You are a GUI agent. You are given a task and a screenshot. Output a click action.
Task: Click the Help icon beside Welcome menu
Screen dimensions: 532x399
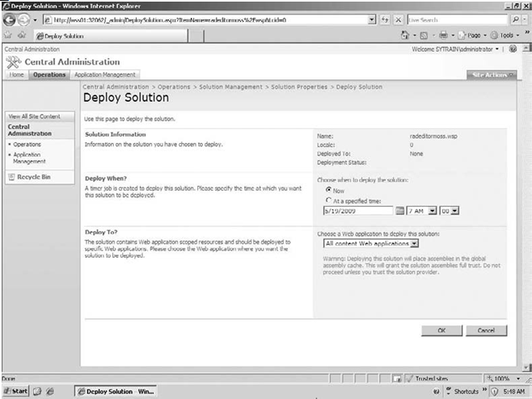pyautogui.click(x=513, y=48)
